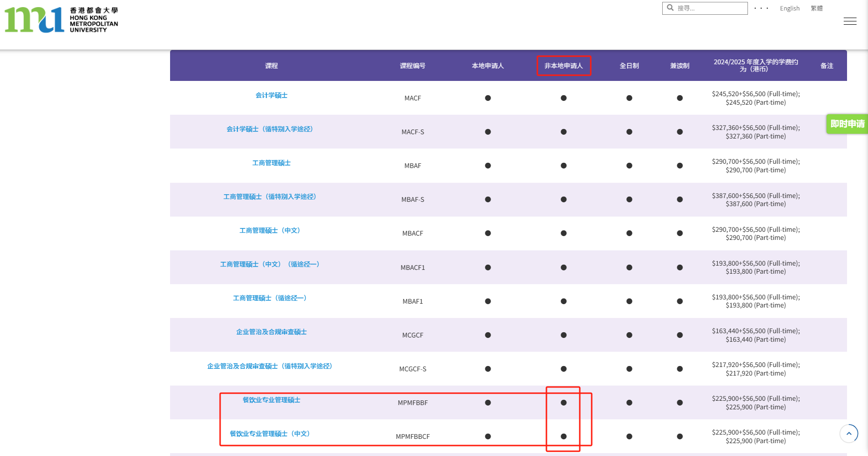Image resolution: width=868 pixels, height=456 pixels.
Task: Click the 非本地申请人 column header
Action: pos(564,66)
